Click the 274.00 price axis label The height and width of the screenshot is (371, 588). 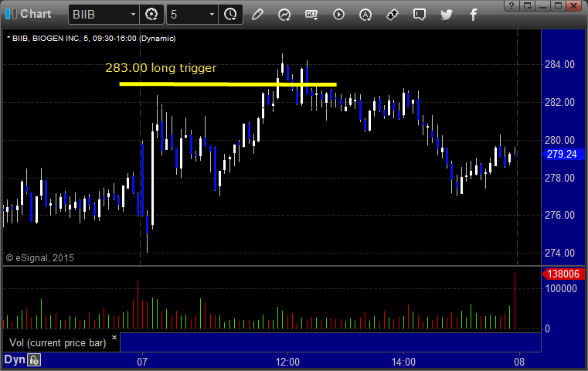(559, 254)
